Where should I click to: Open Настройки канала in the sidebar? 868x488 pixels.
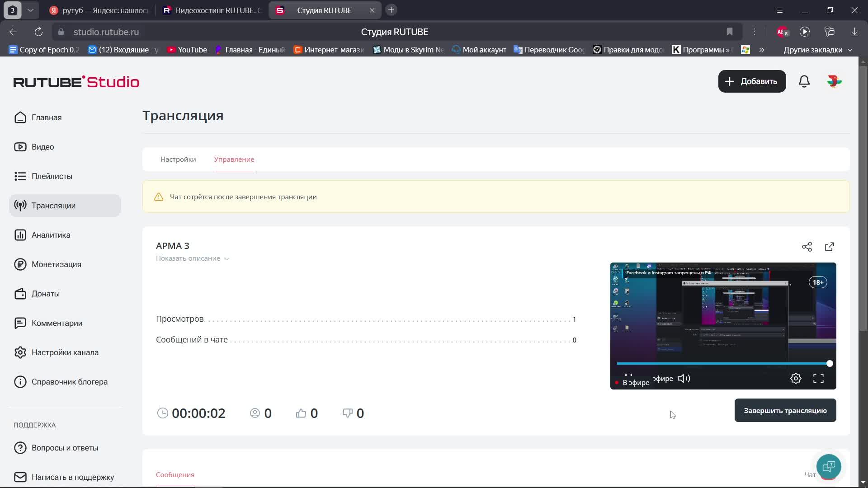65,352
